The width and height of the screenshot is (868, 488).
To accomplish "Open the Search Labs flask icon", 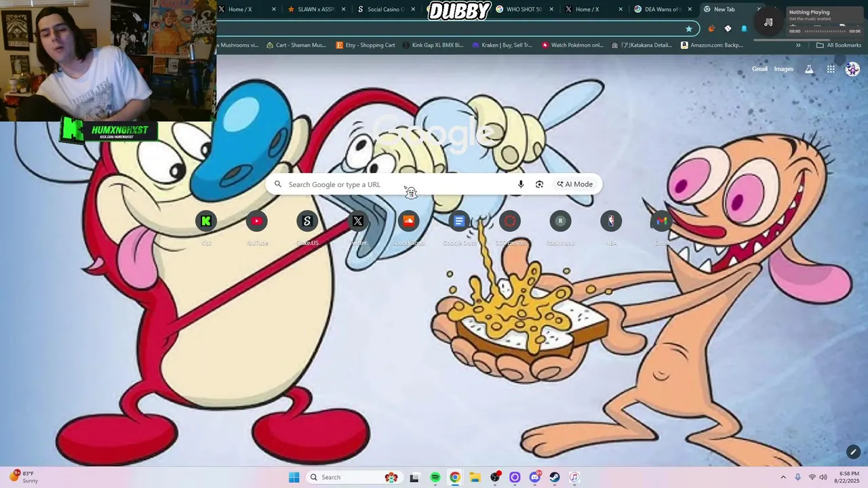I will [809, 69].
